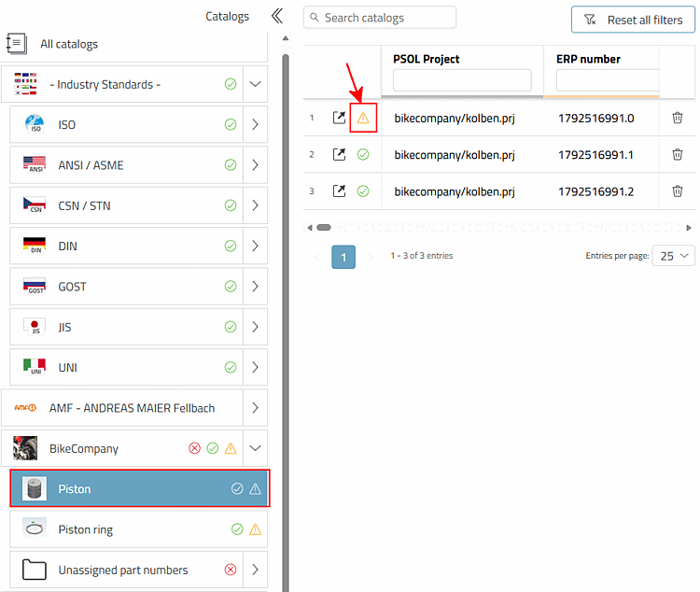The height and width of the screenshot is (592, 700).
Task: Delete the row with ERP 1792516991.1
Action: pyautogui.click(x=678, y=155)
